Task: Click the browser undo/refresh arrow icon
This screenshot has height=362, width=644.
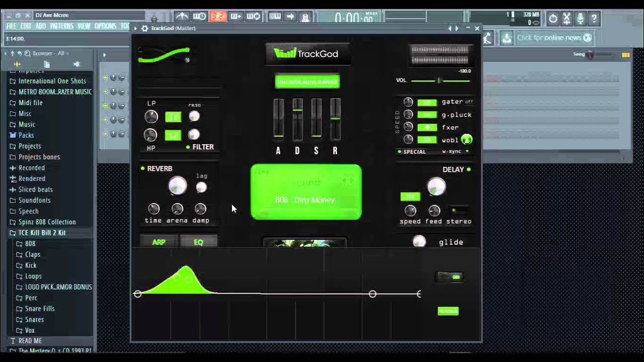Action: coord(20,53)
